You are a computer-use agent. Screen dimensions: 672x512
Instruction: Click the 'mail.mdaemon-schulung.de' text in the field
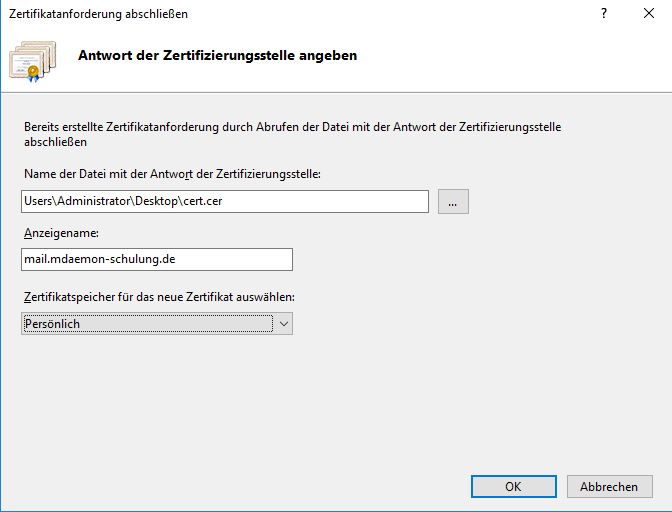[99, 260]
